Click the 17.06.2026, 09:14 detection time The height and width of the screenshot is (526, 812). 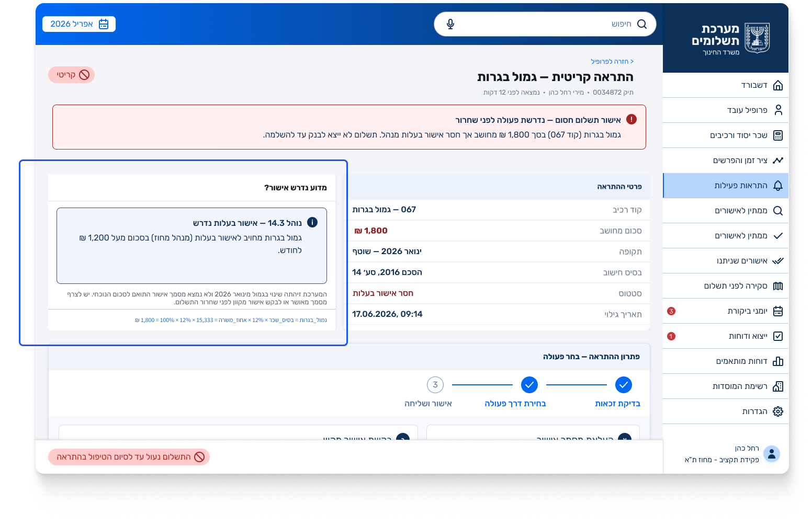click(x=387, y=314)
